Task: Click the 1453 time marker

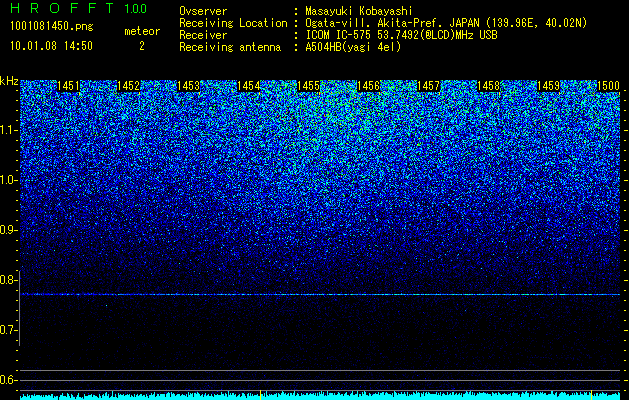Action: pos(188,86)
